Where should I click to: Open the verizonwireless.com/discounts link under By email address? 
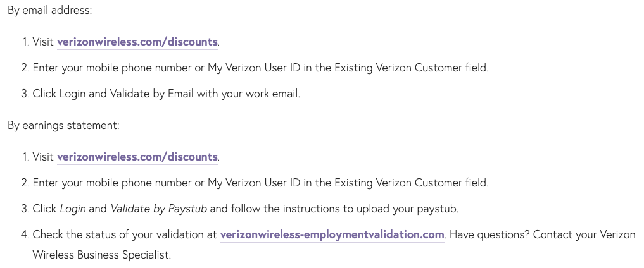pyautogui.click(x=137, y=42)
